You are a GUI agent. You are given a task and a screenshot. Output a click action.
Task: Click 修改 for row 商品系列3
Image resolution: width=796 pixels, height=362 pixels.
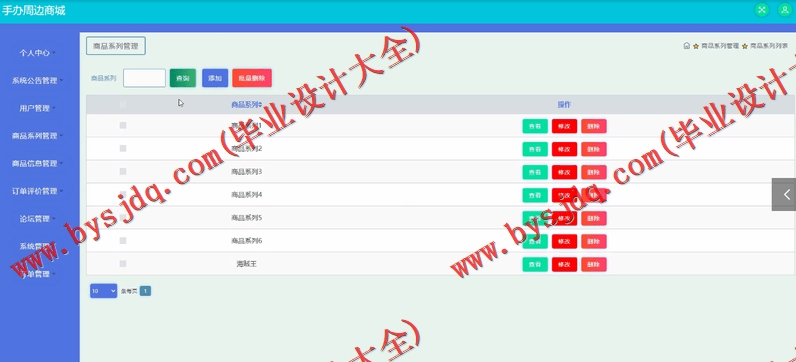tap(565, 172)
